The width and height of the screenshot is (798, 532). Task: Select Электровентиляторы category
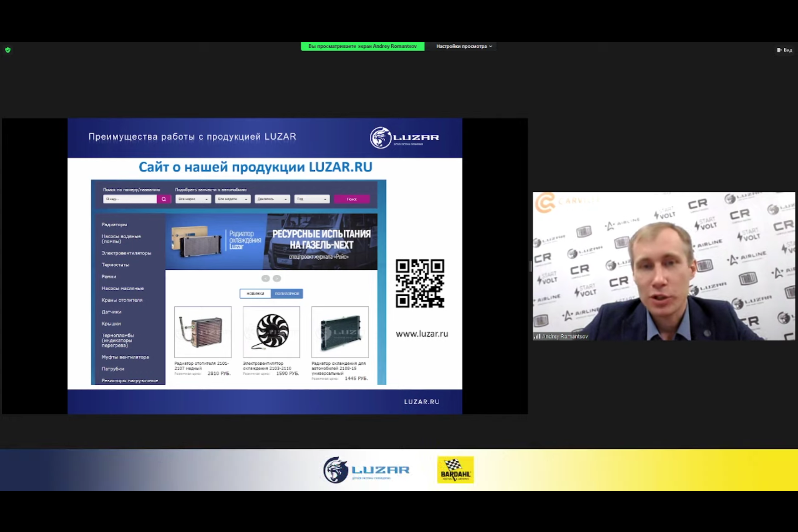pyautogui.click(x=126, y=253)
